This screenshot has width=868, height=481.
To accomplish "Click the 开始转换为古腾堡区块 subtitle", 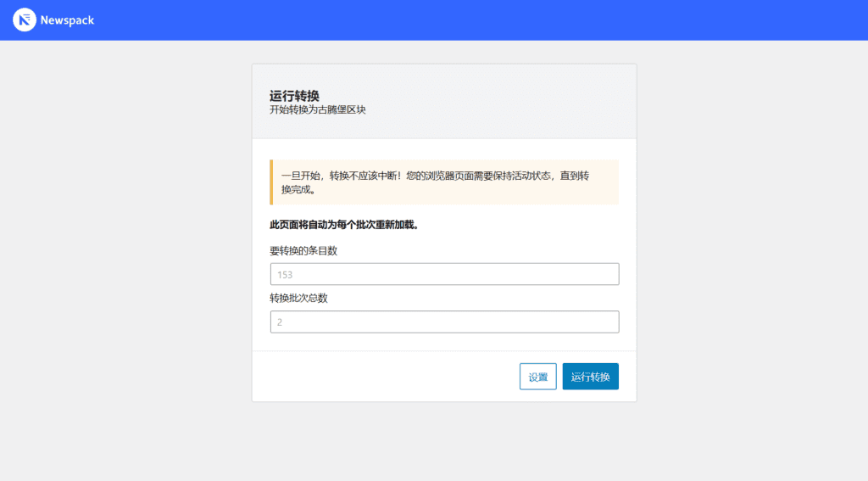I will click(x=317, y=110).
